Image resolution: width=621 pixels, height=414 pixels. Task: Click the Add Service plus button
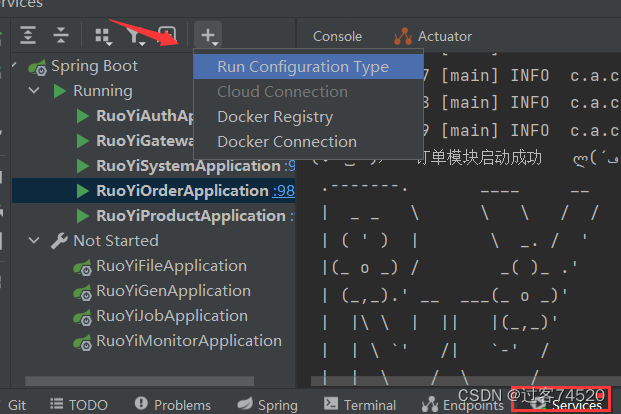tap(208, 36)
